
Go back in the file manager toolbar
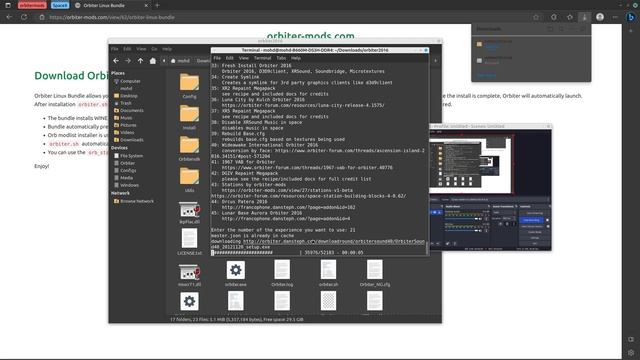click(x=116, y=60)
